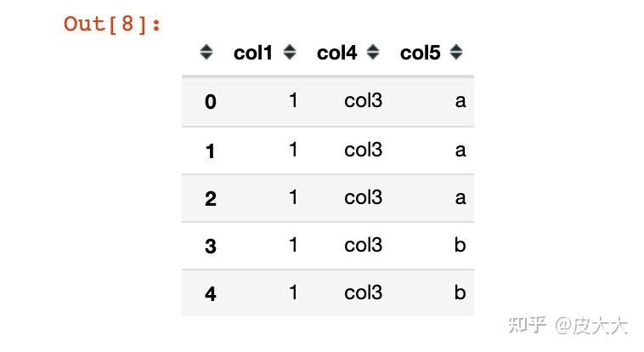The height and width of the screenshot is (352, 644).
Task: Select the col4 column header
Action: tap(336, 53)
